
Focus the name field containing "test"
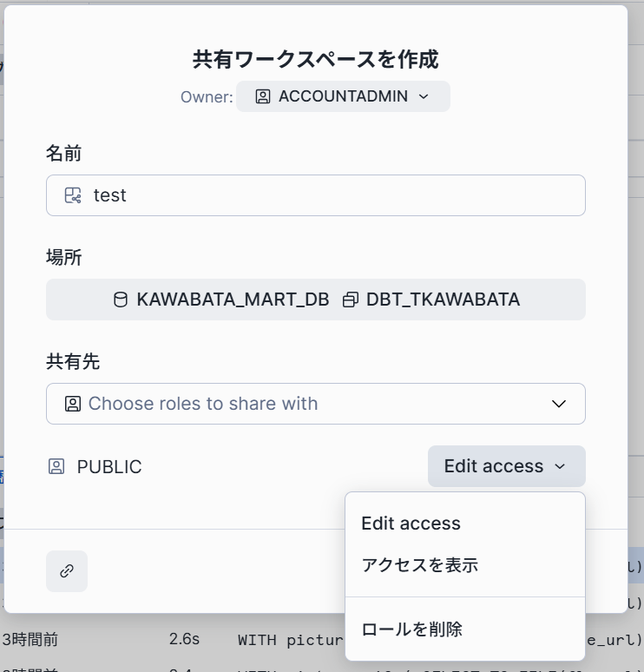330,195
